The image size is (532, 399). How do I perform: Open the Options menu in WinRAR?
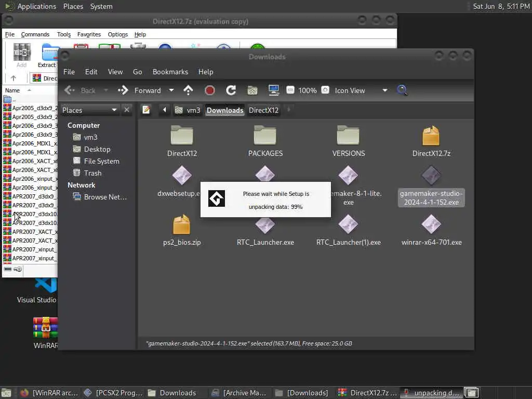(x=118, y=34)
